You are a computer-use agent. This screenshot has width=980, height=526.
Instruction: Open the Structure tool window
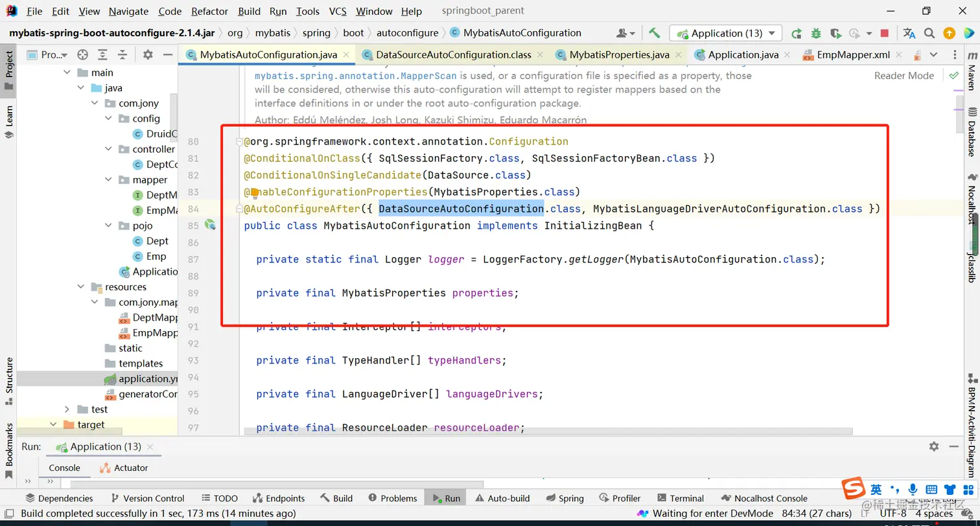tap(9, 381)
